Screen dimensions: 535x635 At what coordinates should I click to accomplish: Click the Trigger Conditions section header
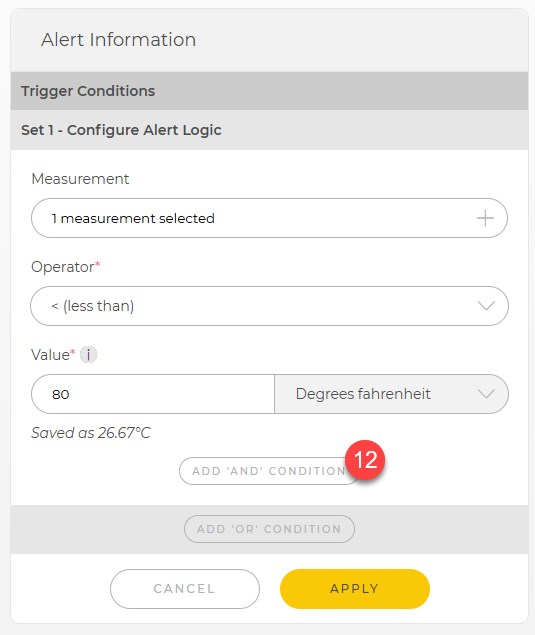pos(269,91)
